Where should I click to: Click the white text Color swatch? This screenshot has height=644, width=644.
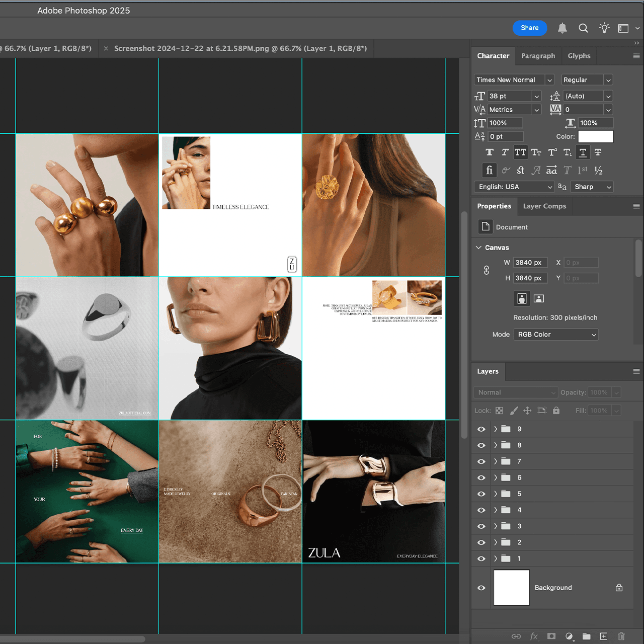point(596,137)
